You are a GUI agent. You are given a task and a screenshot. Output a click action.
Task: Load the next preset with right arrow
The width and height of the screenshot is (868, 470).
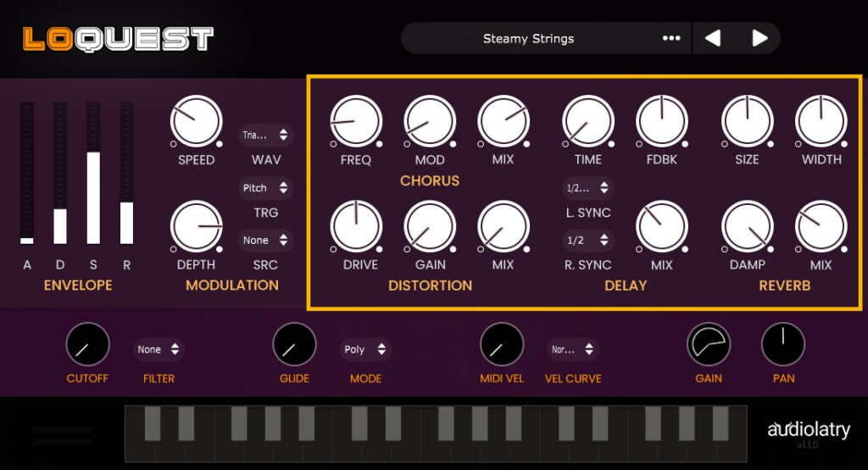tap(759, 38)
